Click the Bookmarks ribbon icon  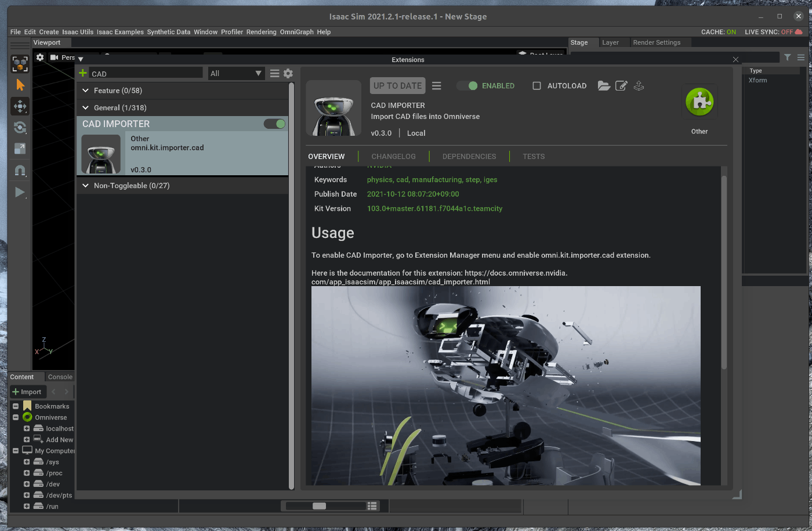click(x=27, y=406)
